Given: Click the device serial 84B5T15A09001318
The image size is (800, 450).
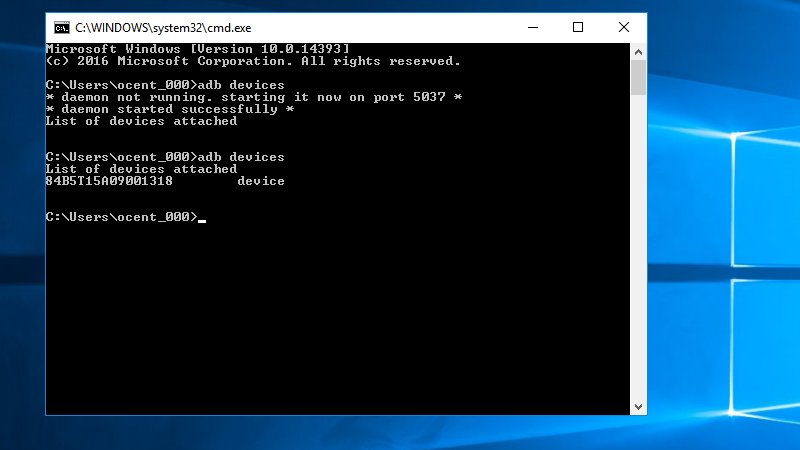Looking at the screenshot, I should (x=109, y=181).
